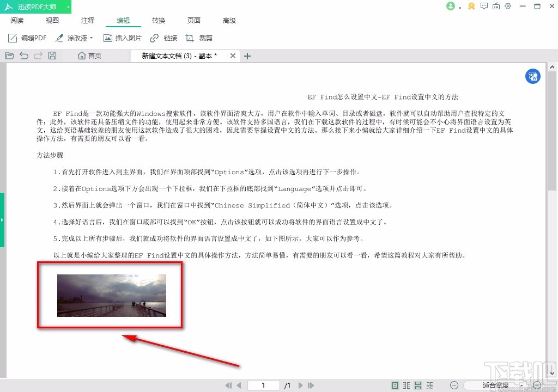Image resolution: width=558 pixels, height=392 pixels.
Task: Open the user account avatar icon
Action: (451, 6)
